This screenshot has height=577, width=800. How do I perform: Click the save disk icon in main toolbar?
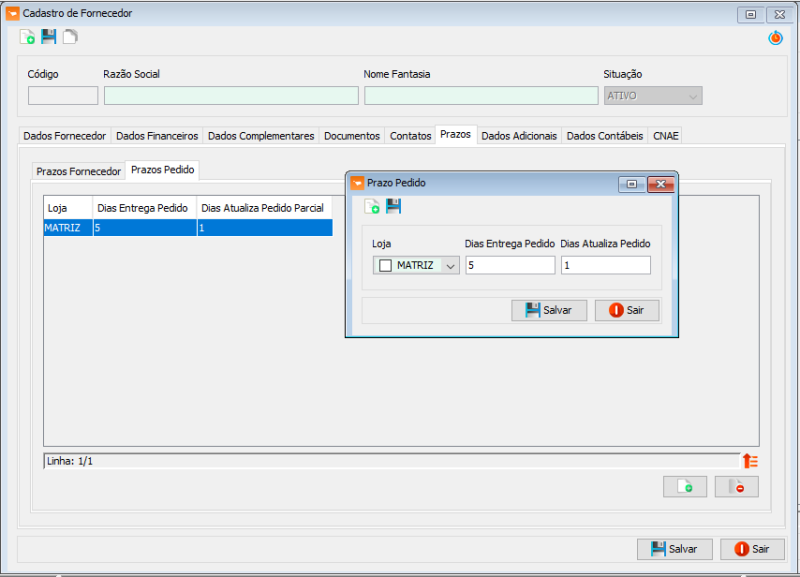click(49, 37)
